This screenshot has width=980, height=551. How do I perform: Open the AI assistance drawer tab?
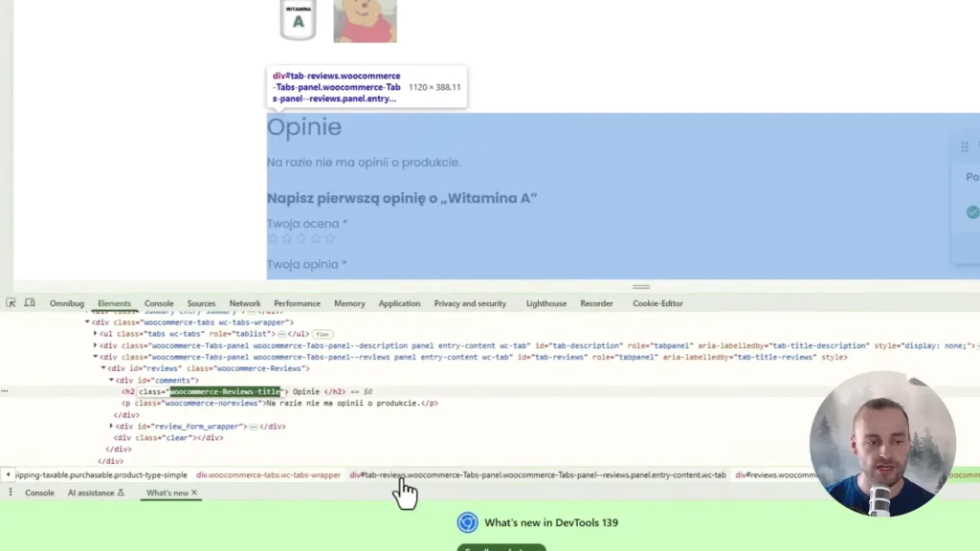pyautogui.click(x=96, y=493)
